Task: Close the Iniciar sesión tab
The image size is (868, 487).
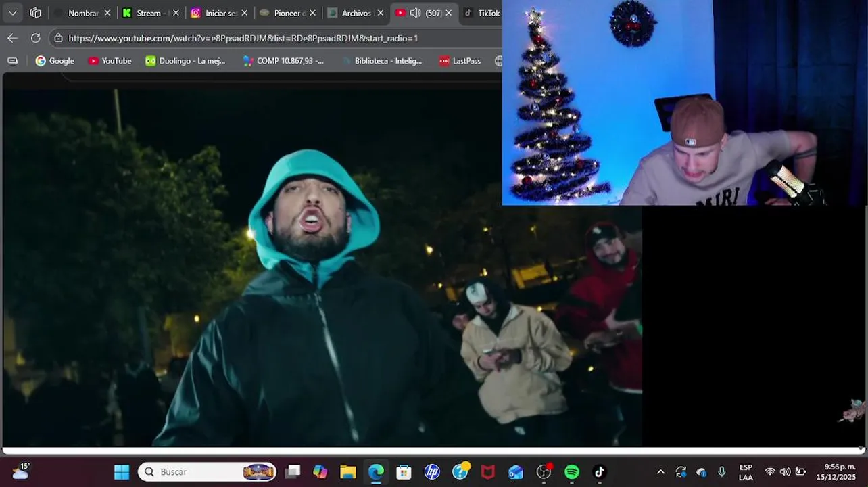Action: point(245,13)
